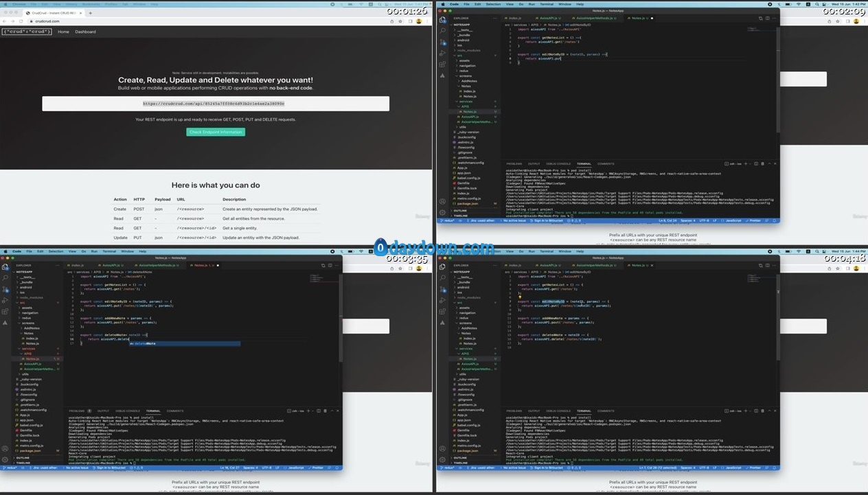Click Explorer more-actions ellipsis in bottom-left frame
The width and height of the screenshot is (868, 495).
(x=58, y=265)
